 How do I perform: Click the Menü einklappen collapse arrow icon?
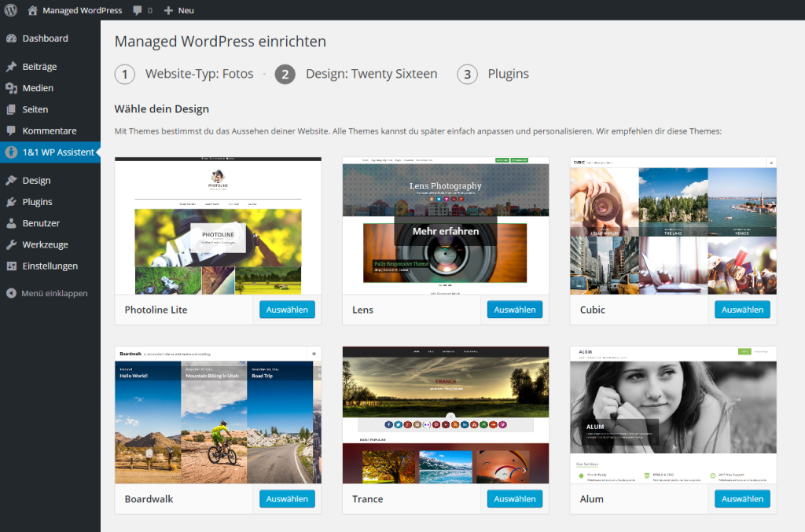tap(11, 293)
